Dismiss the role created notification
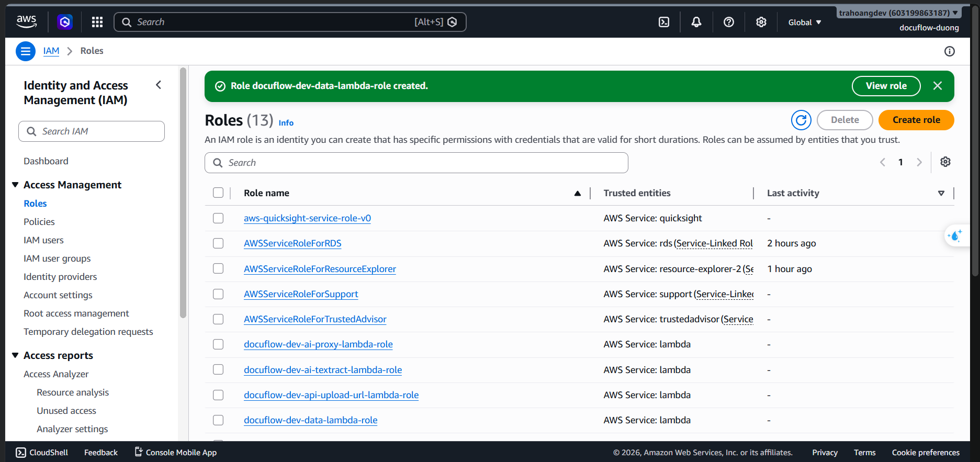Viewport: 980px width, 462px height. point(938,86)
